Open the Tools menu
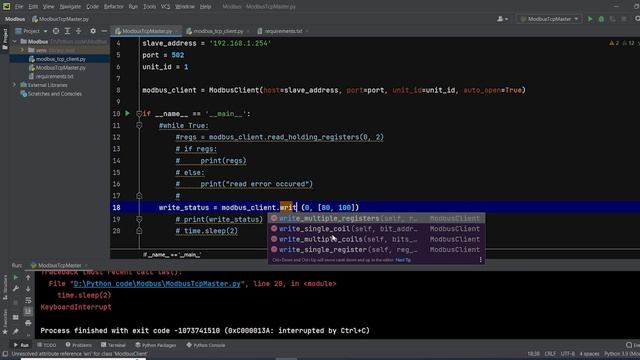The height and width of the screenshot is (360, 640). click(149, 7)
